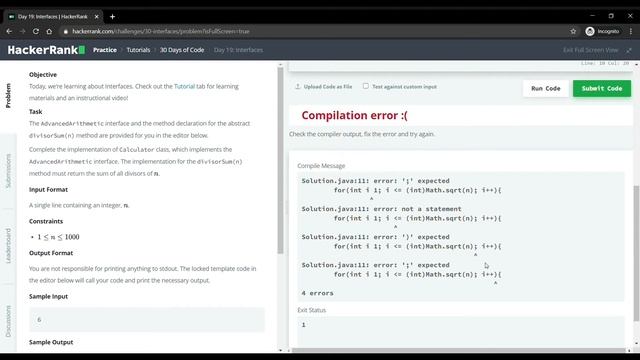Screen dimensions: 640x360
Task: Click the Exit Full Screen View icon
Action: point(629,50)
